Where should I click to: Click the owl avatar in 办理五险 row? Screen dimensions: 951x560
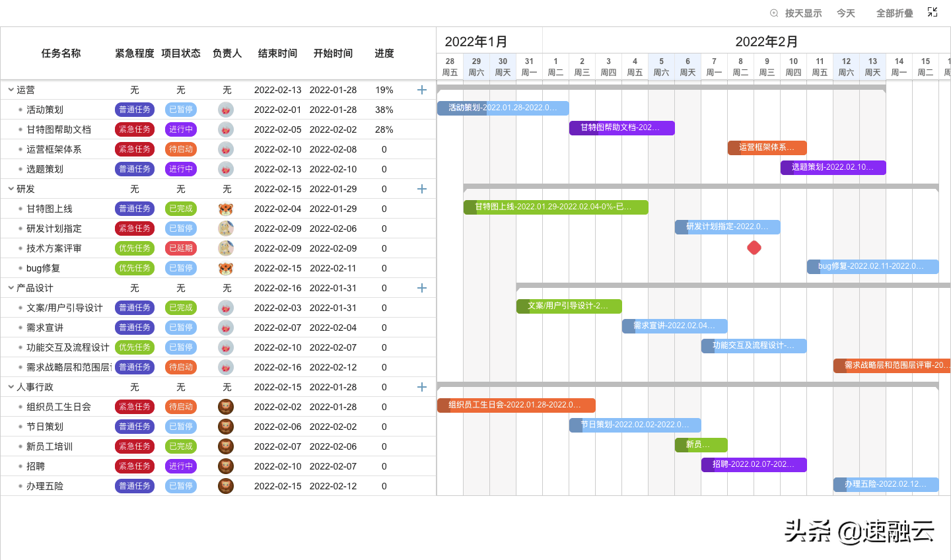(x=226, y=486)
